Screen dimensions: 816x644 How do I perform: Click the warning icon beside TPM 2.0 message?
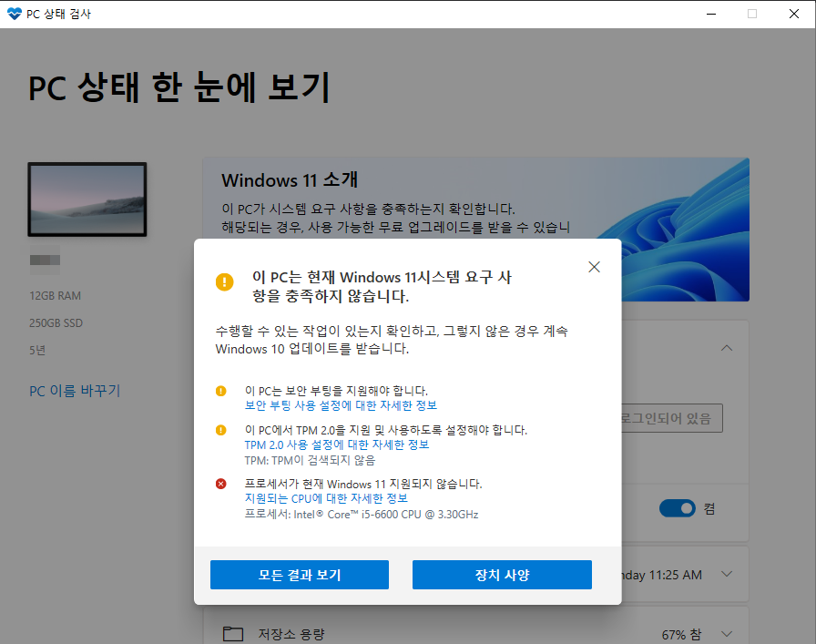click(220, 430)
